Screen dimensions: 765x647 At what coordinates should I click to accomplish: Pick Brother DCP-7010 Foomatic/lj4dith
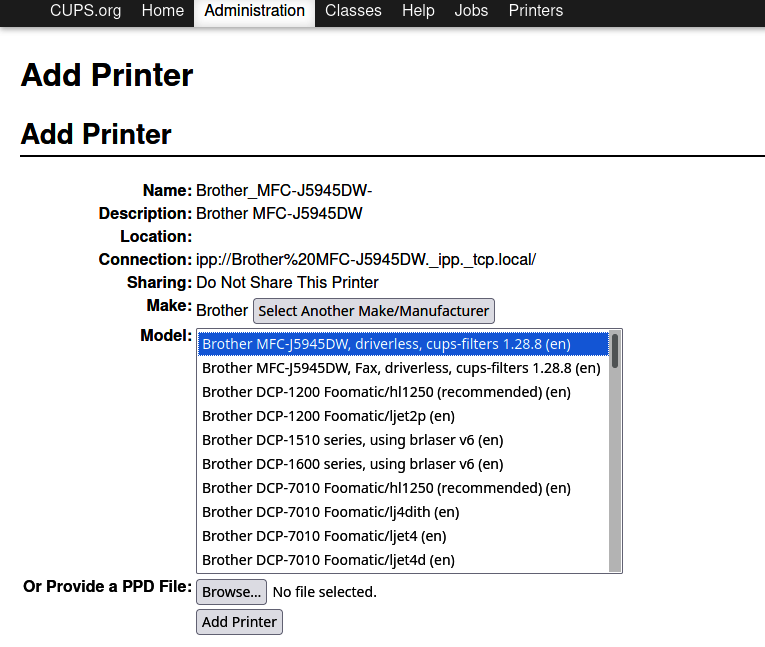[x=403, y=512]
